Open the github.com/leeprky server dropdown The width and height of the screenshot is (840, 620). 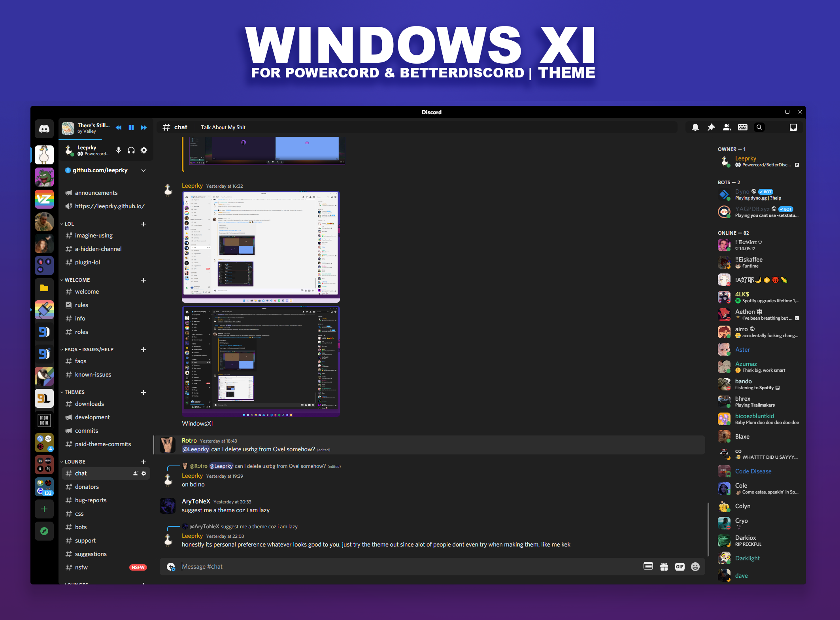click(143, 170)
